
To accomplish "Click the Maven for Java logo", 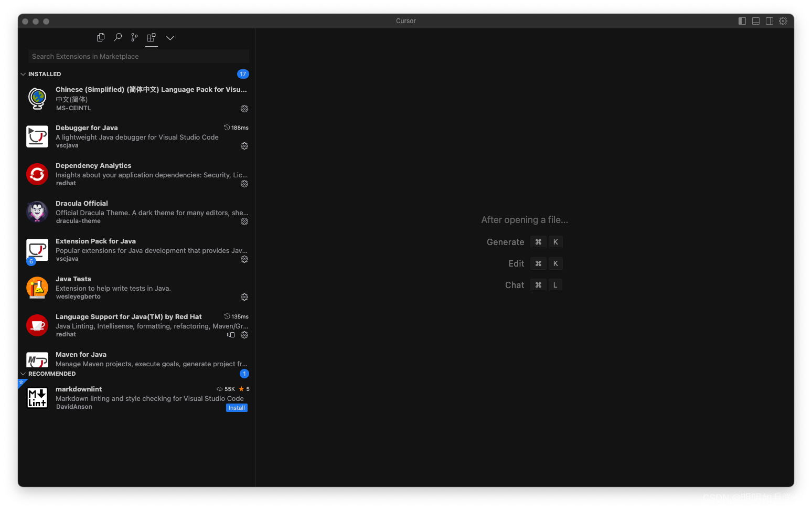I will coord(37,360).
